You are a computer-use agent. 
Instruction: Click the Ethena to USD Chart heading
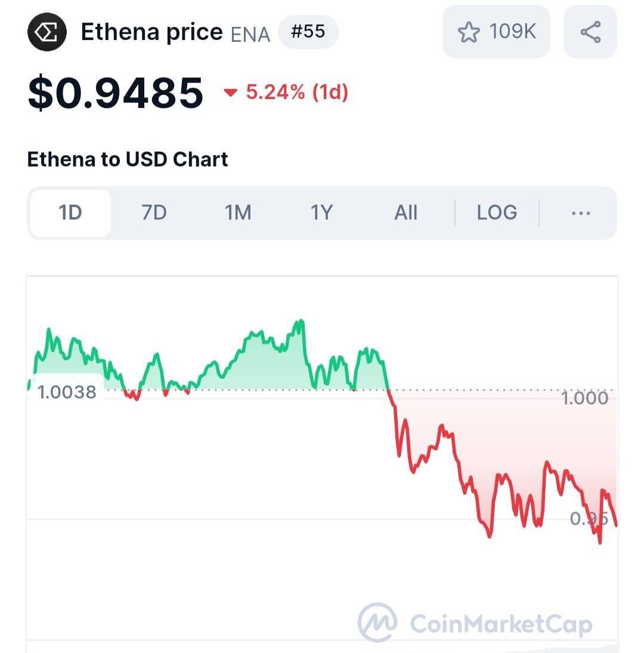point(128,160)
